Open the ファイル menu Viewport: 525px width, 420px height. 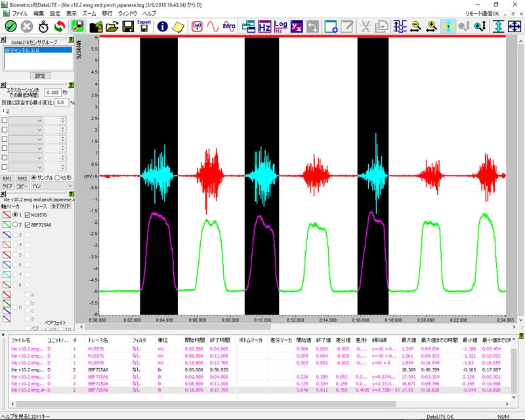(20, 13)
